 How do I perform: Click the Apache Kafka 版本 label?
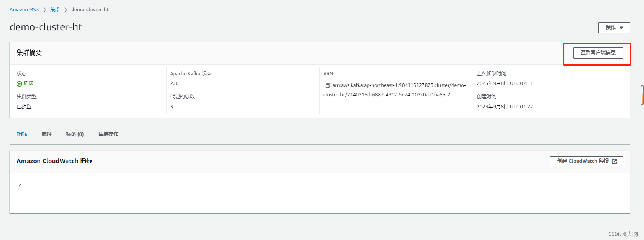click(191, 74)
